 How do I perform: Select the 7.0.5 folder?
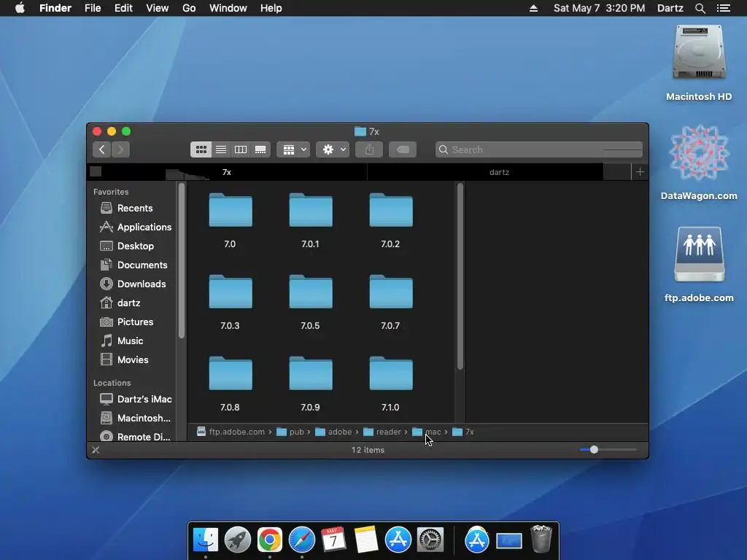click(x=311, y=292)
